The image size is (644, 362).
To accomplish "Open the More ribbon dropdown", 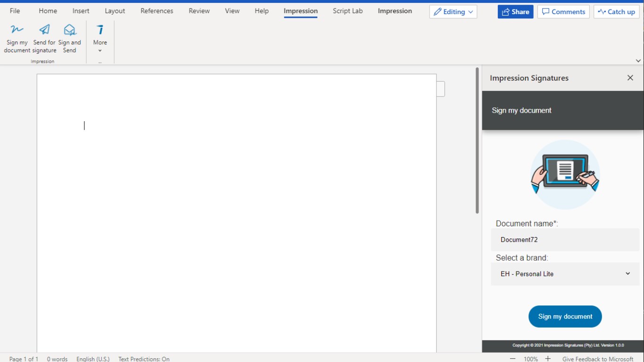I will coord(100,39).
